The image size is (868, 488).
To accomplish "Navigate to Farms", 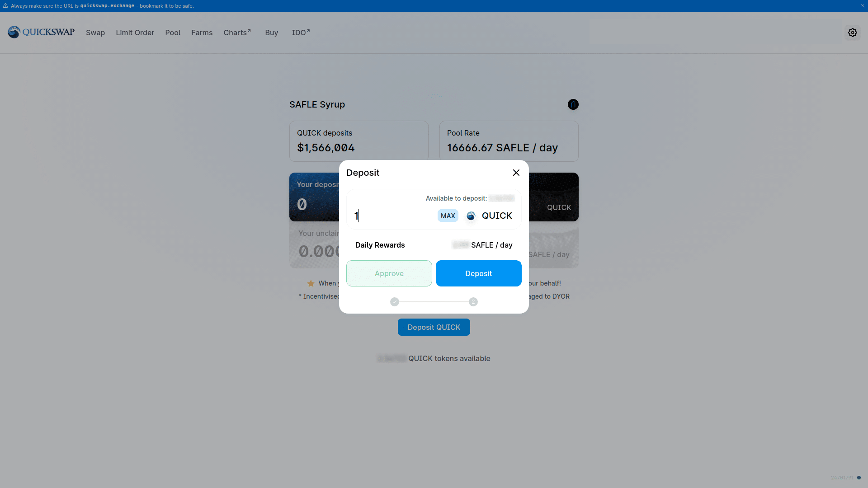I will (x=202, y=33).
